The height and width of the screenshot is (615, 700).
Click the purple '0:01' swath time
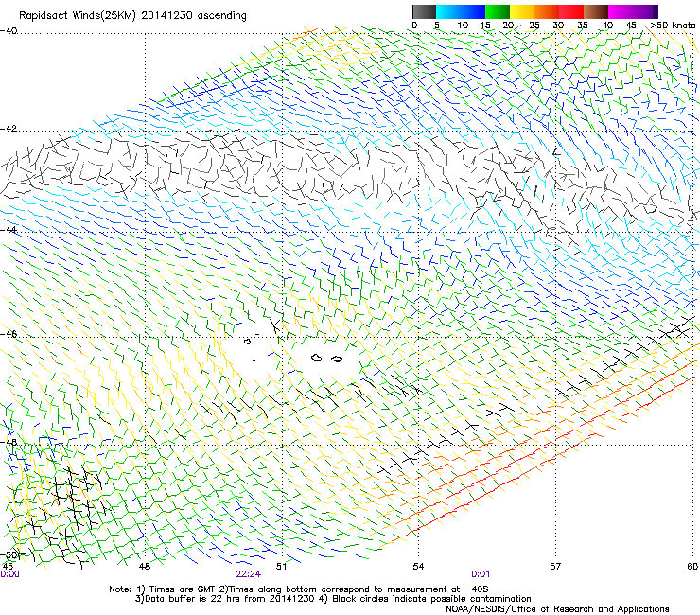pyautogui.click(x=481, y=574)
